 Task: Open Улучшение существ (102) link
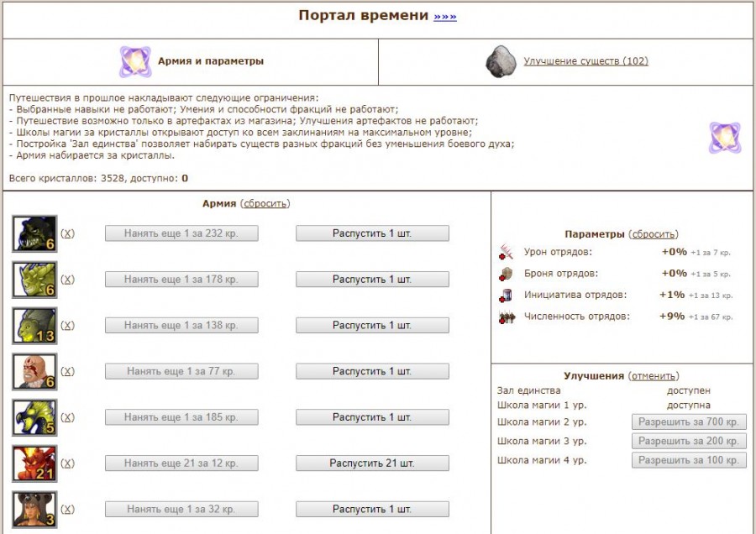click(585, 61)
